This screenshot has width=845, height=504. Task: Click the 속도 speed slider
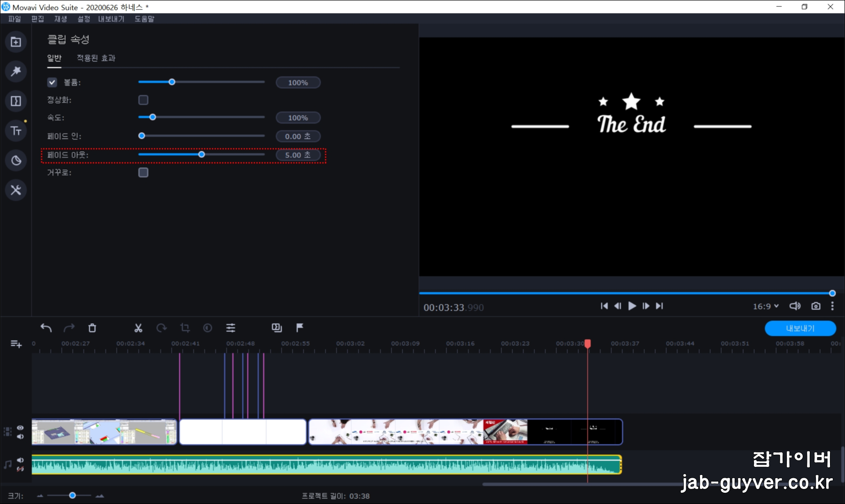pos(201,117)
